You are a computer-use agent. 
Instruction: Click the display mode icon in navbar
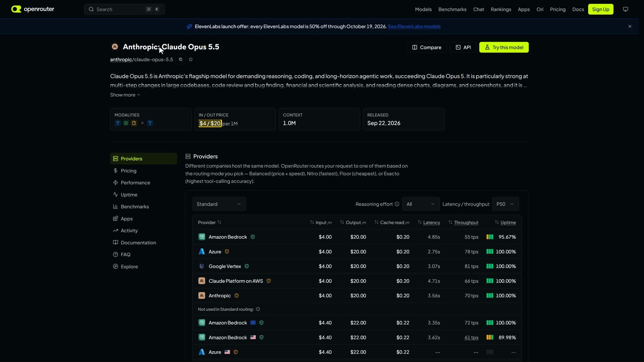(626, 9)
